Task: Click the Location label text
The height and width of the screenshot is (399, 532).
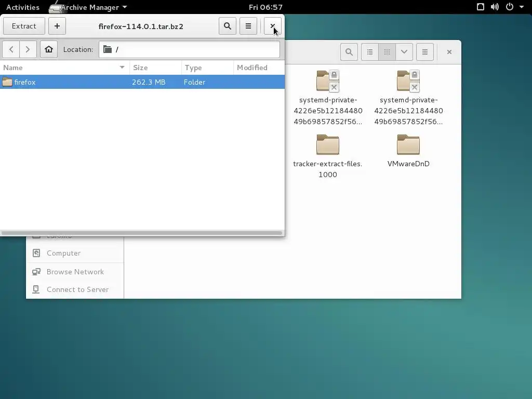Action: [x=78, y=49]
